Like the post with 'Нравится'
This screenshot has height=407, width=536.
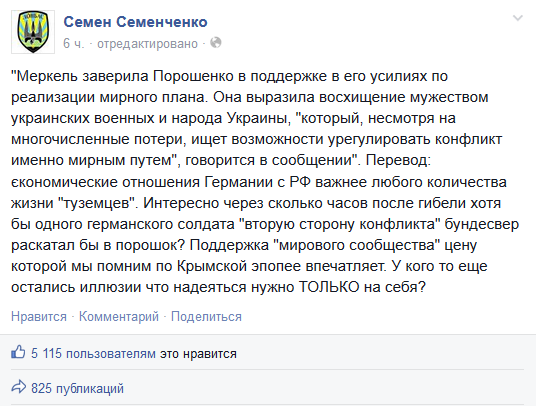pyautogui.click(x=39, y=316)
